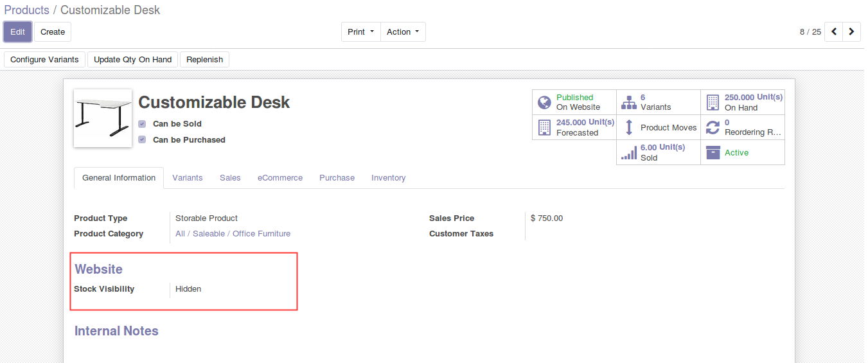The image size is (868, 363).
Task: Click the Update Qty On Hand button
Action: pyautogui.click(x=132, y=60)
